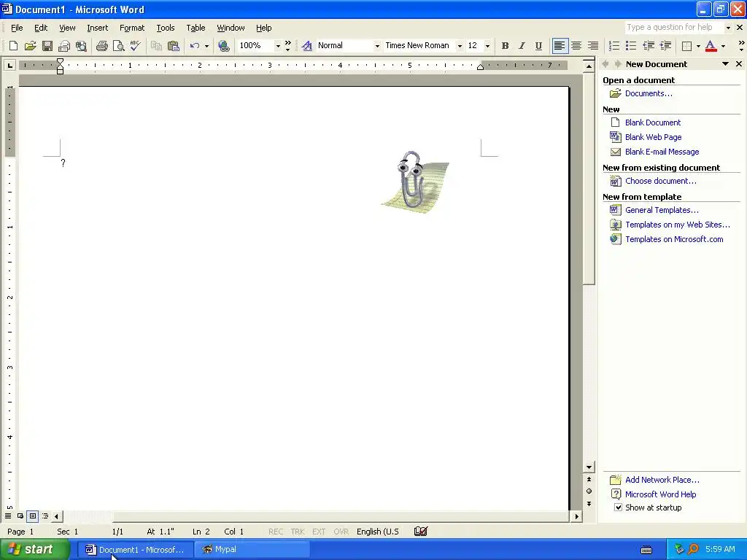Click the Copy toolbar icon

click(156, 46)
